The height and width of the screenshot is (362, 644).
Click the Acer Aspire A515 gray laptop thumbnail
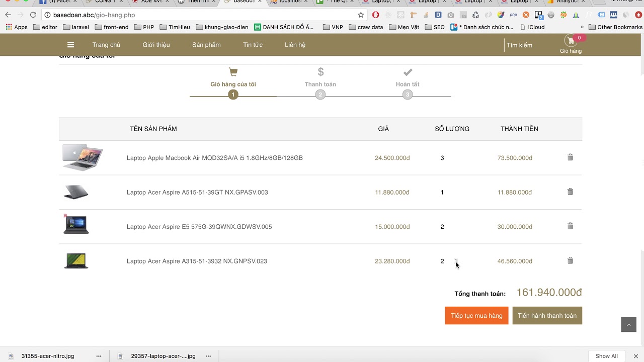pos(76,192)
